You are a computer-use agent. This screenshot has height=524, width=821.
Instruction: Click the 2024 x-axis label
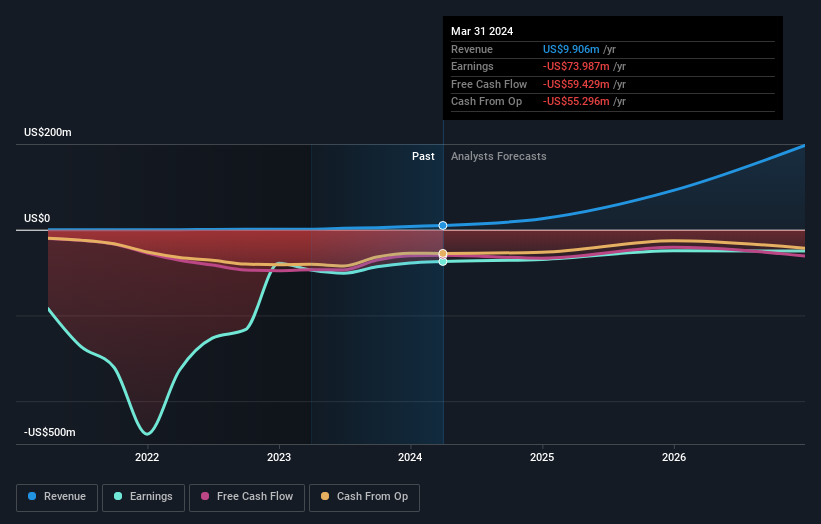point(410,457)
